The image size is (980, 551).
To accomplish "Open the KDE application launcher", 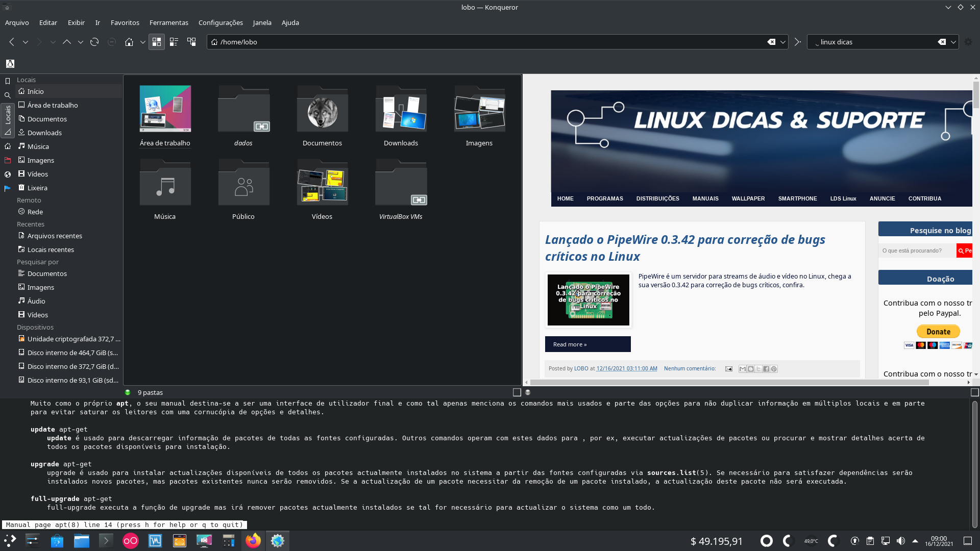I will click(x=10, y=541).
